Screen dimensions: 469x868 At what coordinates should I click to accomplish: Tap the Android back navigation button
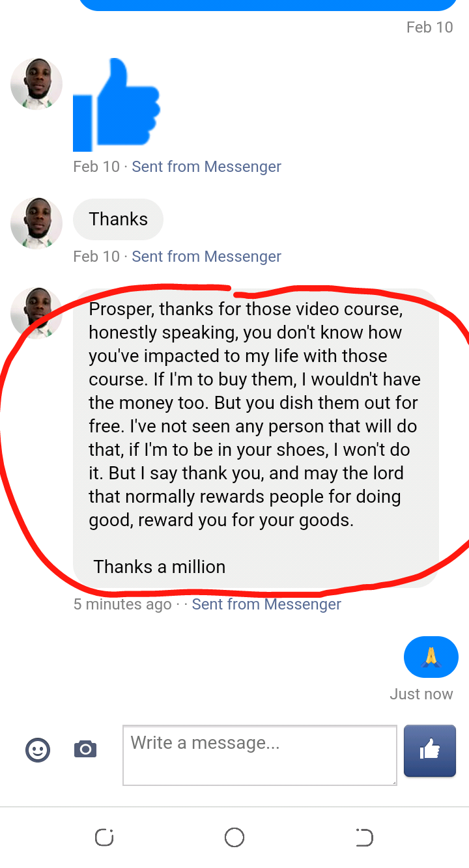[x=365, y=837]
